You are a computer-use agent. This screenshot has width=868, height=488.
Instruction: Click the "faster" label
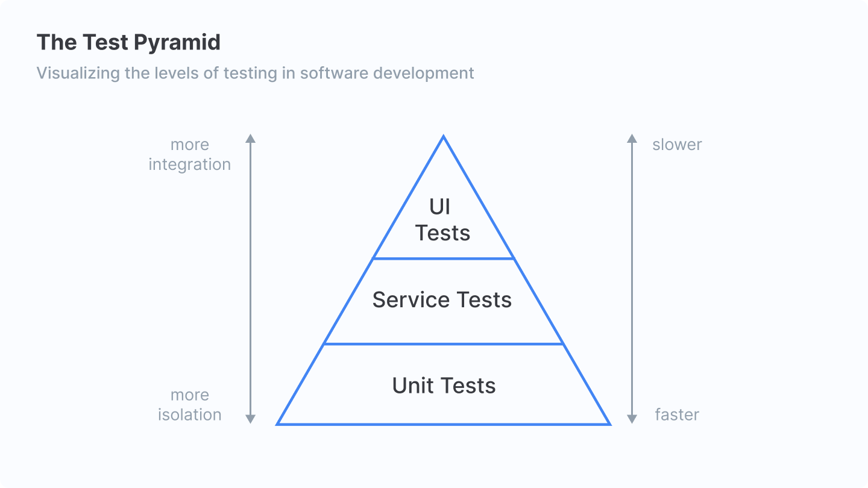[677, 414]
